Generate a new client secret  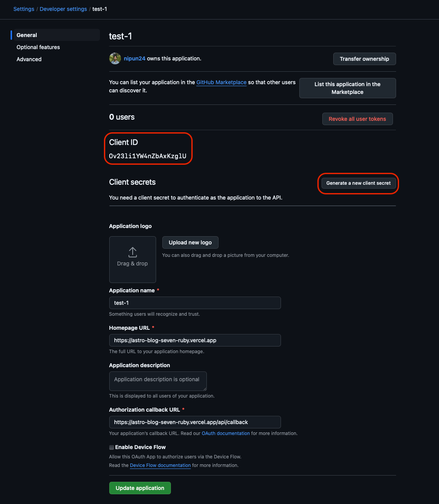coord(357,183)
